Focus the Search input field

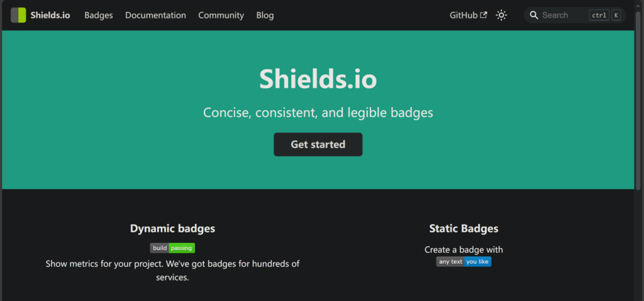(x=575, y=15)
